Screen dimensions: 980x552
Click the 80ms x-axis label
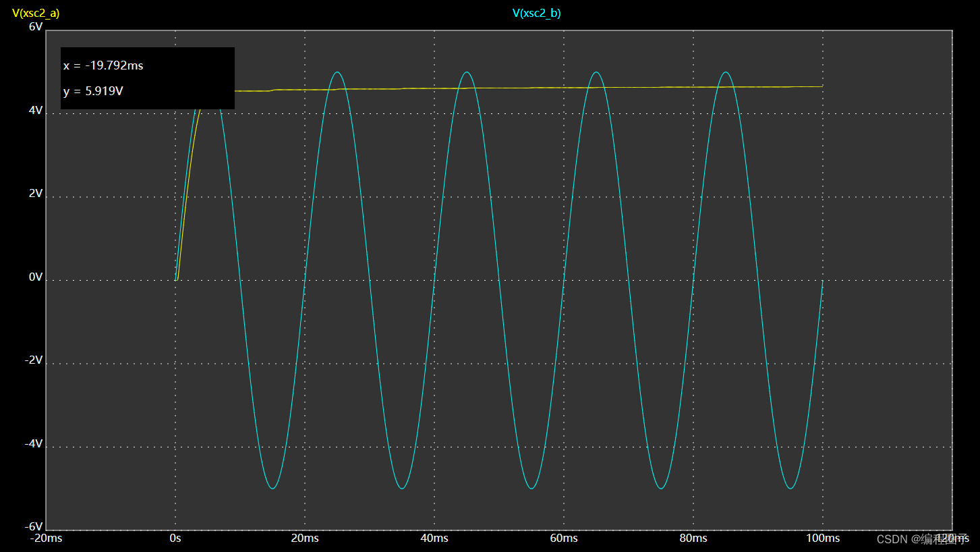click(x=693, y=538)
